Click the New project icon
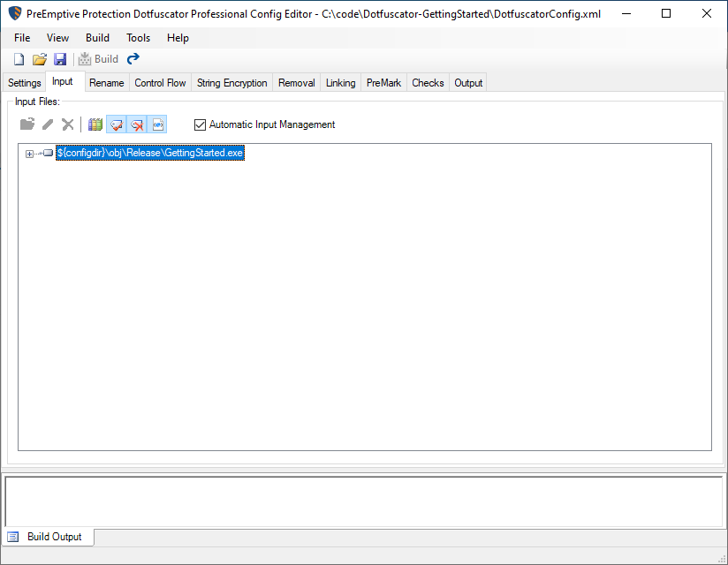Screen dimensions: 728x565 [x=19, y=59]
